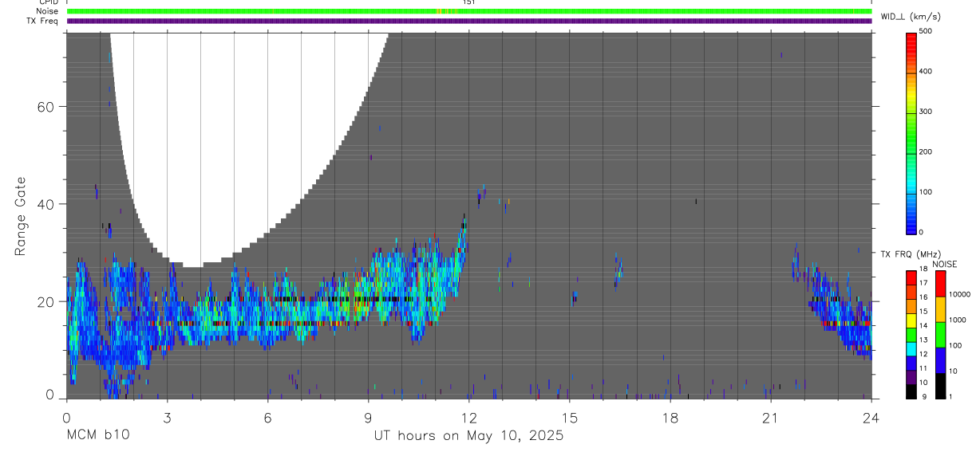
Task: Click the 20 label on Range Gate axis
Action: pyautogui.click(x=45, y=301)
